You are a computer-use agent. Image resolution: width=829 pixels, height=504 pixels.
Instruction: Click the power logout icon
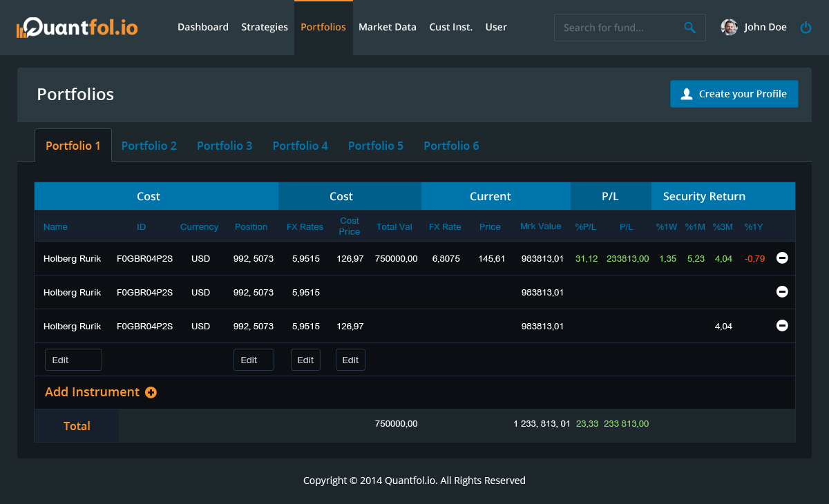[806, 28]
